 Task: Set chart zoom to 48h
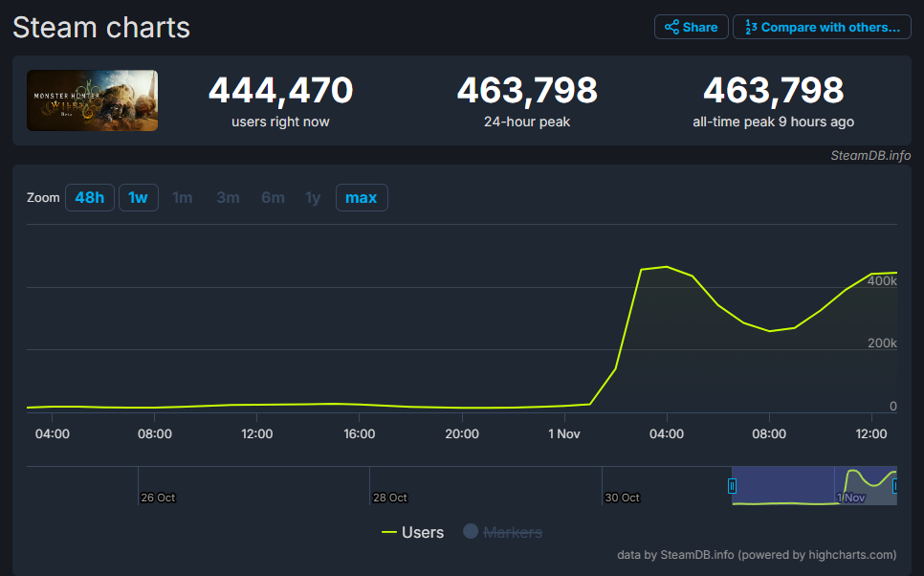90,197
